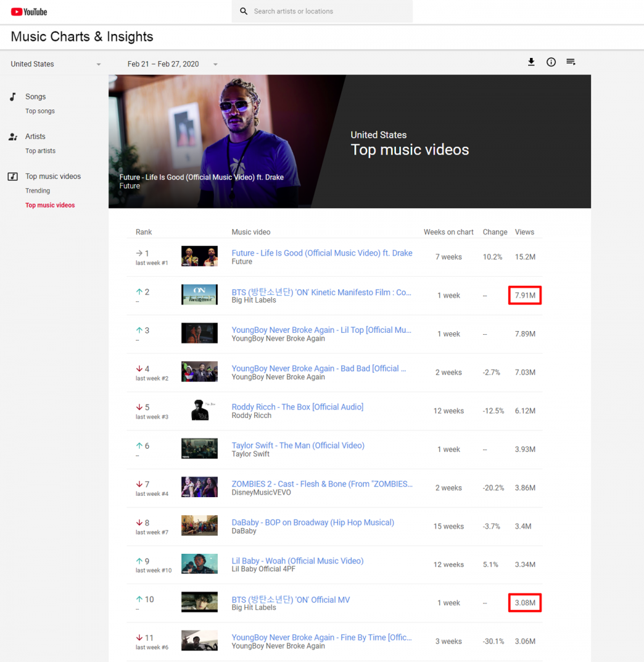Click the green up arrow at rank 2
Screen dimensions: 644x662
[x=139, y=292]
